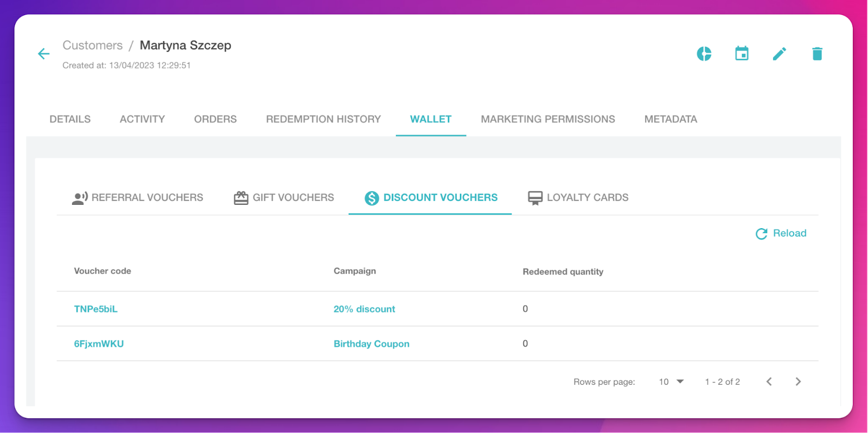The height and width of the screenshot is (433, 868).
Task: Open voucher code TNPe5biL
Action: click(x=96, y=309)
